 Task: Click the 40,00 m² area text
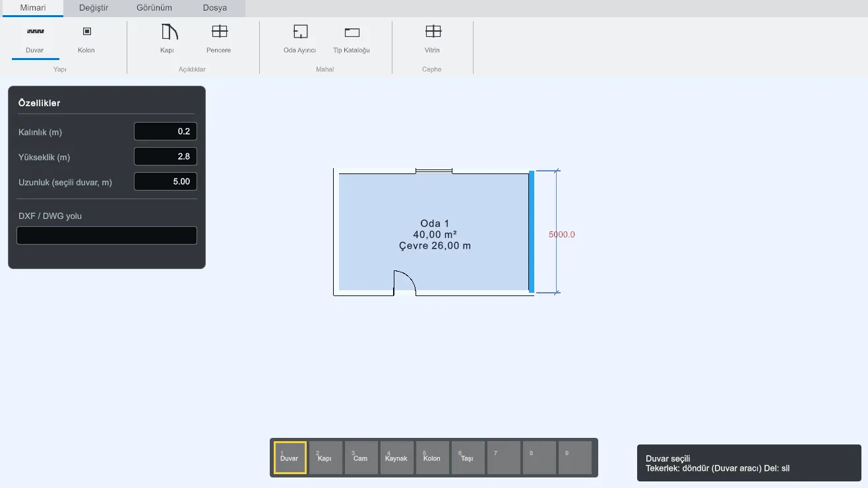(x=435, y=235)
